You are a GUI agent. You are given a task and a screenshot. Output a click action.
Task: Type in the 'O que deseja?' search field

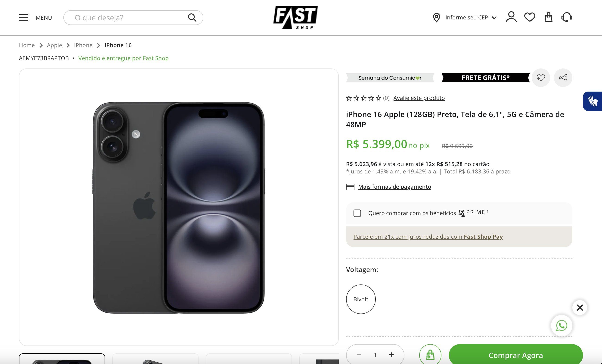[127, 18]
